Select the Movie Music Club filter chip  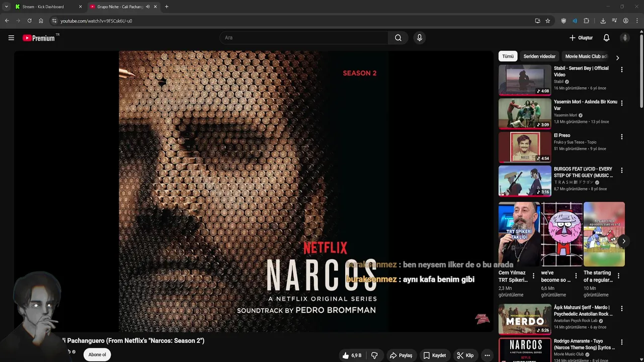(586, 56)
